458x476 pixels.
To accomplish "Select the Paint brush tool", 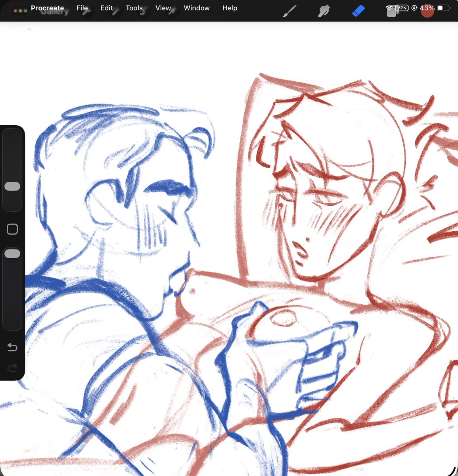I will click(289, 11).
